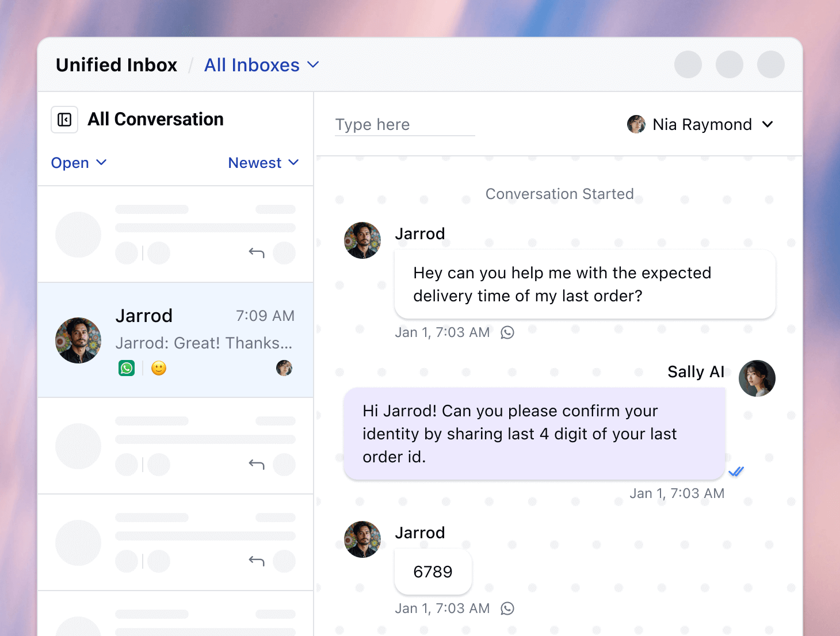Open the Open status filter dropdown
This screenshot has width=840, height=636.
[79, 163]
